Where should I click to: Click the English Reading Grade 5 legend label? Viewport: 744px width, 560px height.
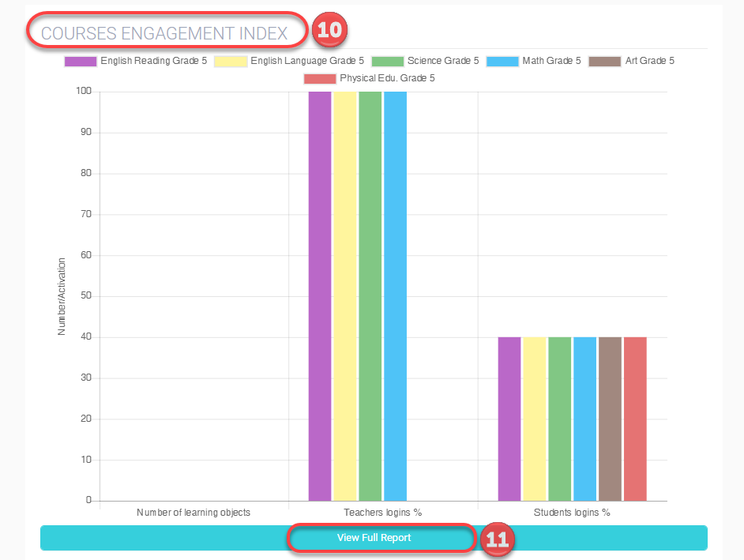click(x=154, y=61)
